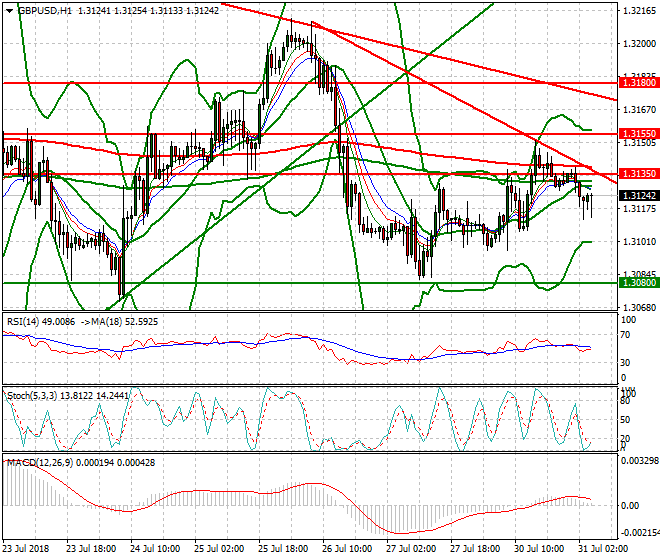Open the chart menu triangle beside GBPUSD,H1
This screenshot has height=560, width=660.
10,11
